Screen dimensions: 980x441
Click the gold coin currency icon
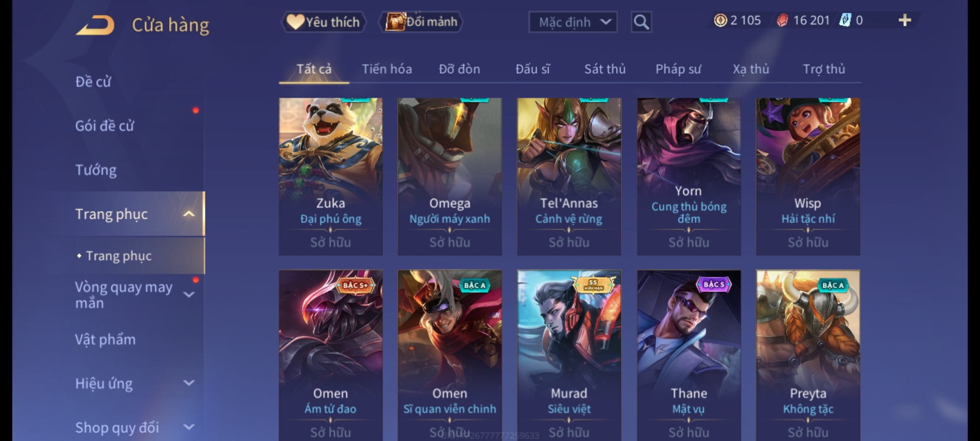(x=720, y=20)
